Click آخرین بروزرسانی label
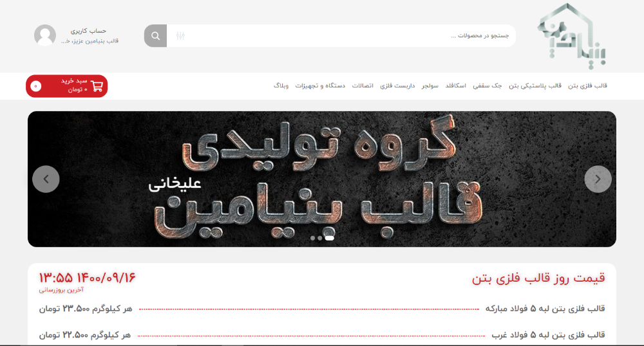Image resolution: width=644 pixels, height=346 pixels. (61, 290)
